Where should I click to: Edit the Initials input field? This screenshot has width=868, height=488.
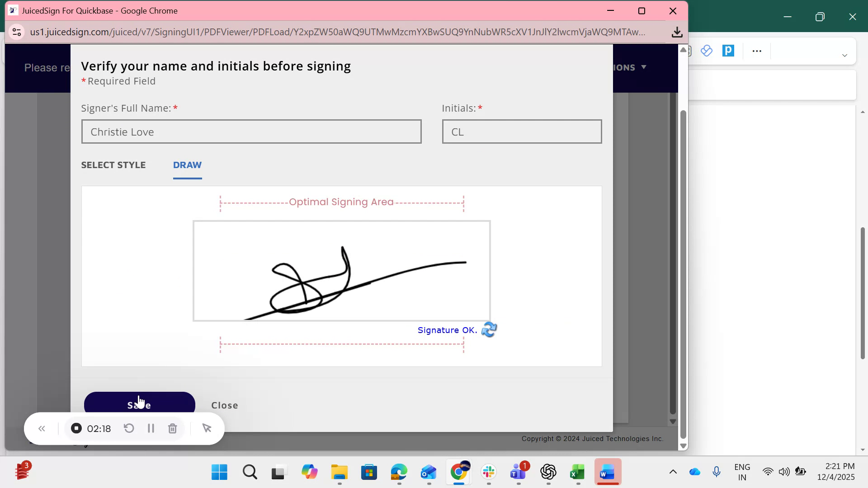[522, 131]
